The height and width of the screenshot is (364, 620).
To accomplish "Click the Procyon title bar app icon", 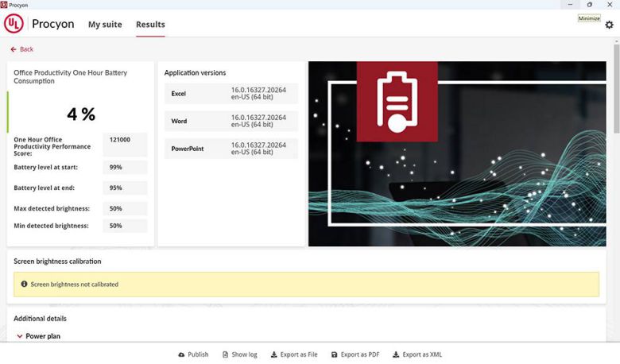I will tap(5, 5).
